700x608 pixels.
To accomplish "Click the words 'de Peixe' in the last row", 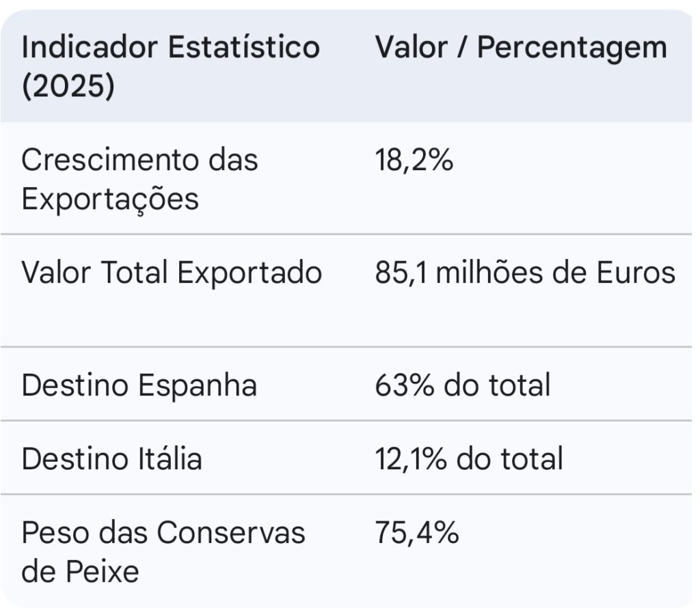I will coord(81,571).
